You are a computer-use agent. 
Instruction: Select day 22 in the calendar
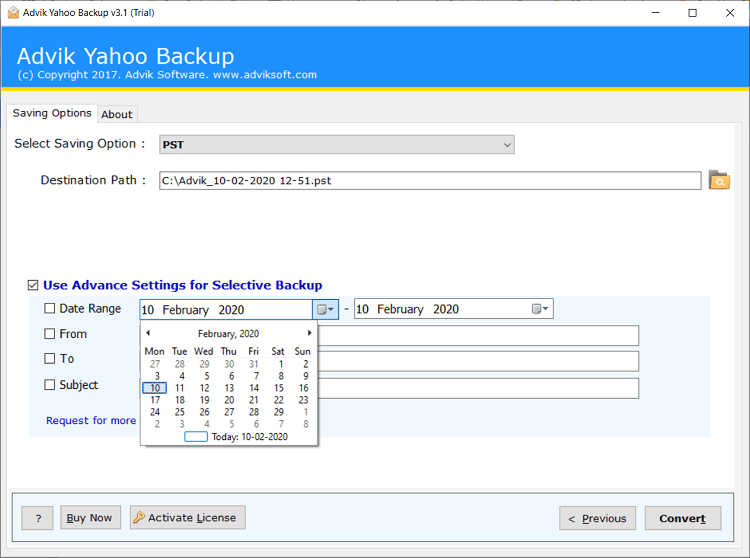(278, 400)
